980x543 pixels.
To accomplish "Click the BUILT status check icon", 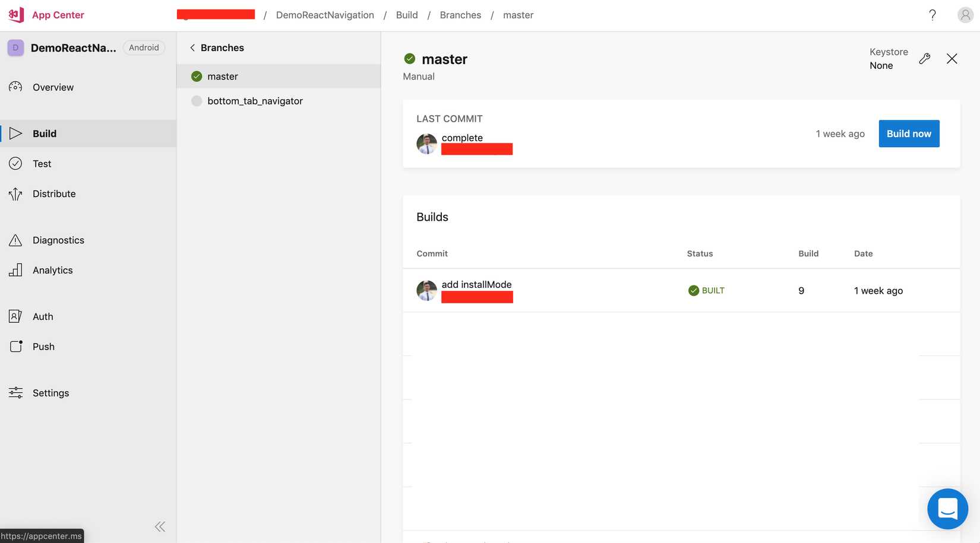I will pyautogui.click(x=693, y=291).
